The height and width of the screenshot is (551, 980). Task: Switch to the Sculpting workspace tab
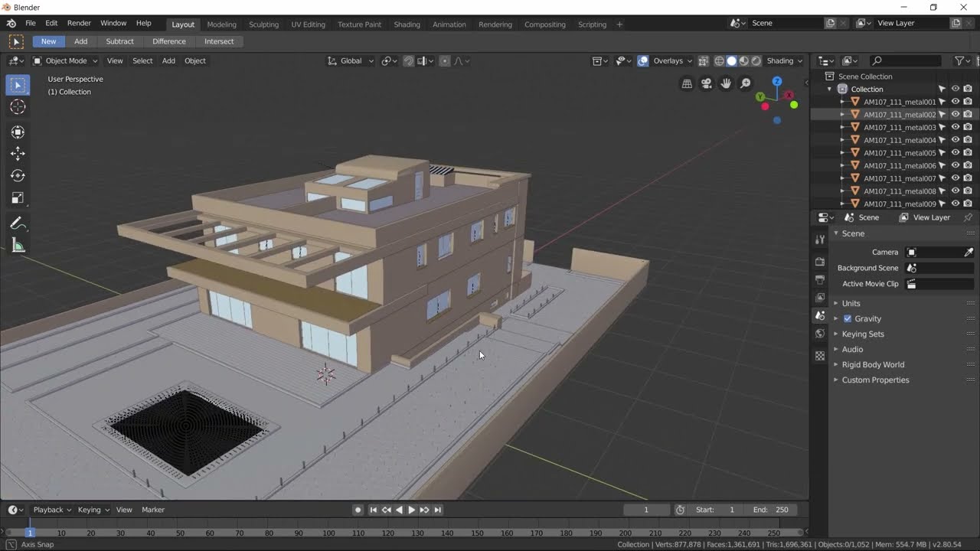pos(263,24)
